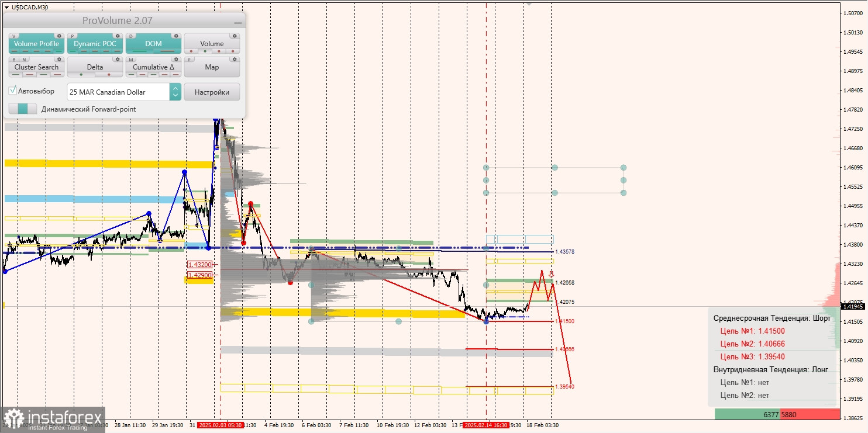Screen dimensions: 868x433
Task: Click the P hotkey tab on Dynamic POC
Action: [73, 36]
